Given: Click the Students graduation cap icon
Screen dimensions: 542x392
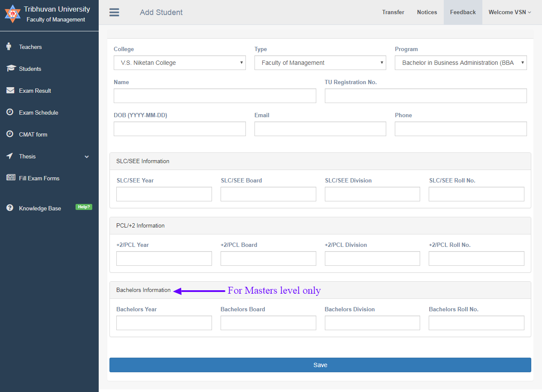Looking at the screenshot, I should click(11, 69).
